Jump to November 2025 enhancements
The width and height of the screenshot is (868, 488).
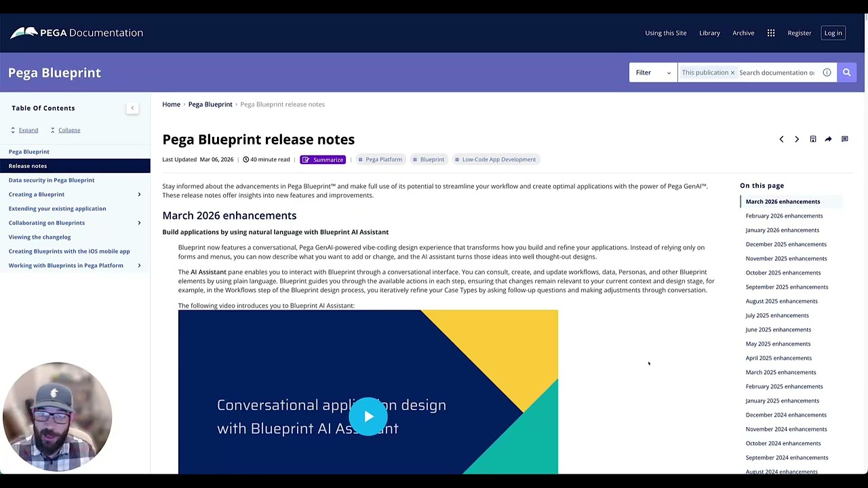click(786, 258)
